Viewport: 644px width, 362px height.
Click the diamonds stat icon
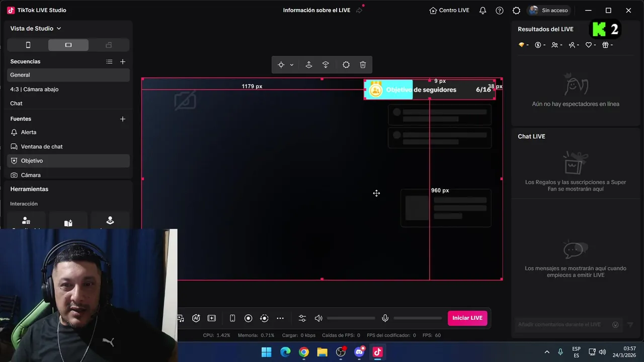click(521, 45)
